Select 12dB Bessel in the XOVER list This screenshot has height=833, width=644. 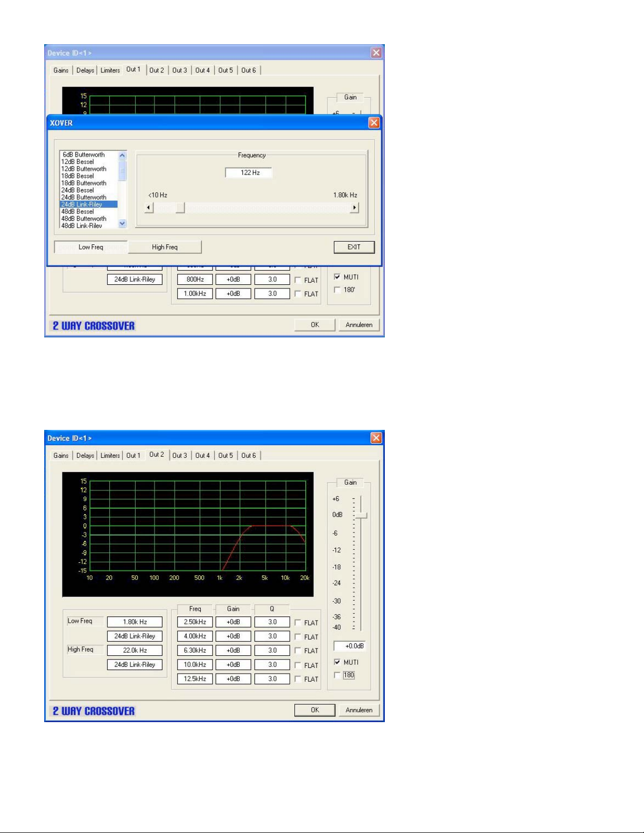89,162
